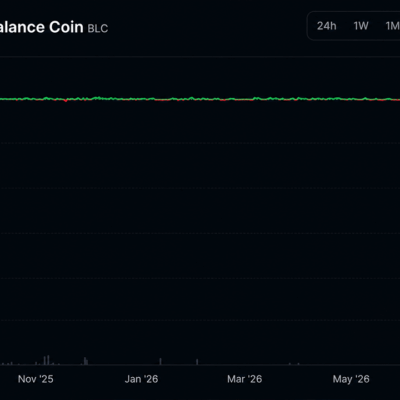Click the price line above Jan '26
The height and width of the screenshot is (400, 400).
(141, 99)
